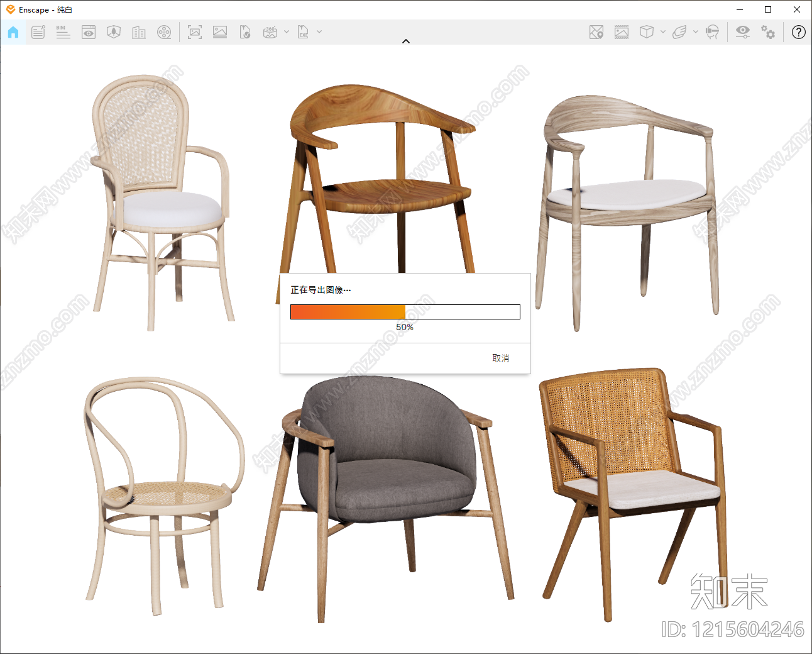Expand the 360 panorama dropdown arrow
Image resolution: width=812 pixels, height=654 pixels.
pyautogui.click(x=287, y=31)
